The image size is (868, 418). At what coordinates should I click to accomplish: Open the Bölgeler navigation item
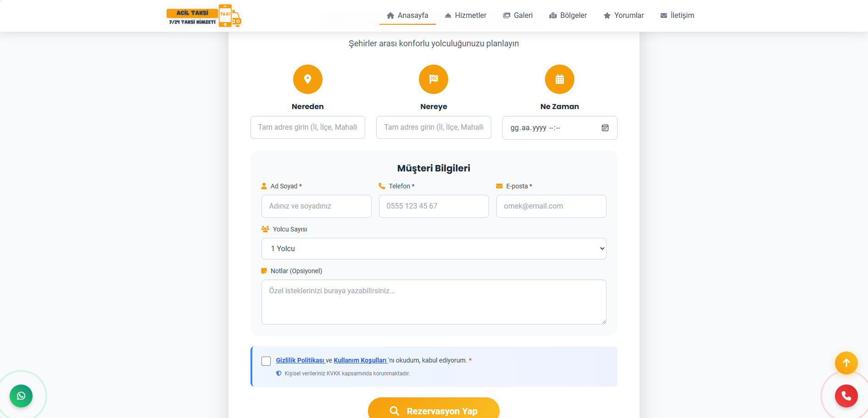[568, 16]
